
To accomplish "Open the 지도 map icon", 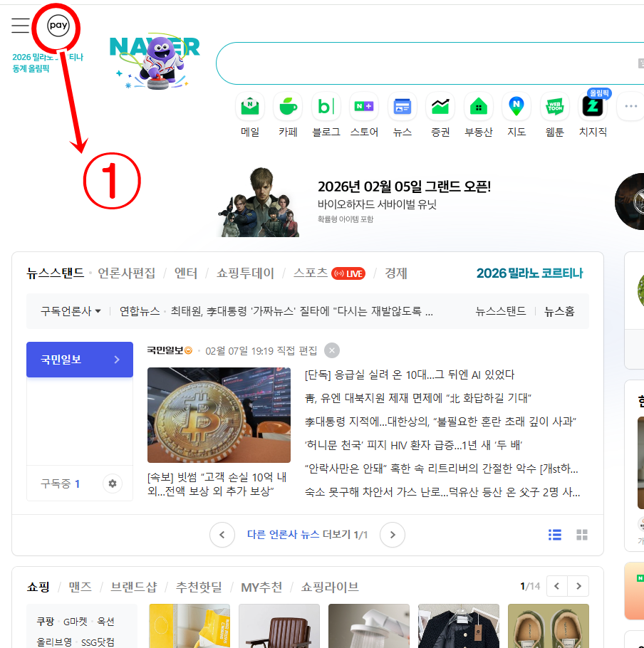I will [x=516, y=107].
